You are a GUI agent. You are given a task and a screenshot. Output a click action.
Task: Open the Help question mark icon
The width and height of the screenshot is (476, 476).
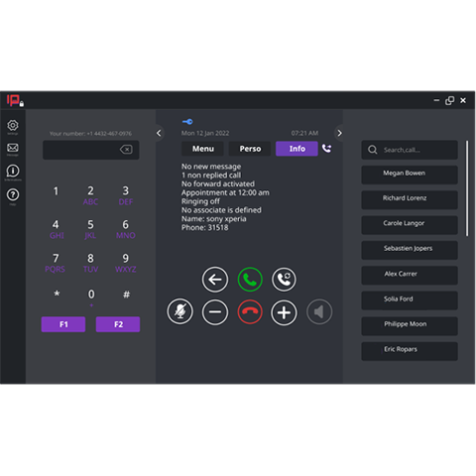pyautogui.click(x=13, y=194)
